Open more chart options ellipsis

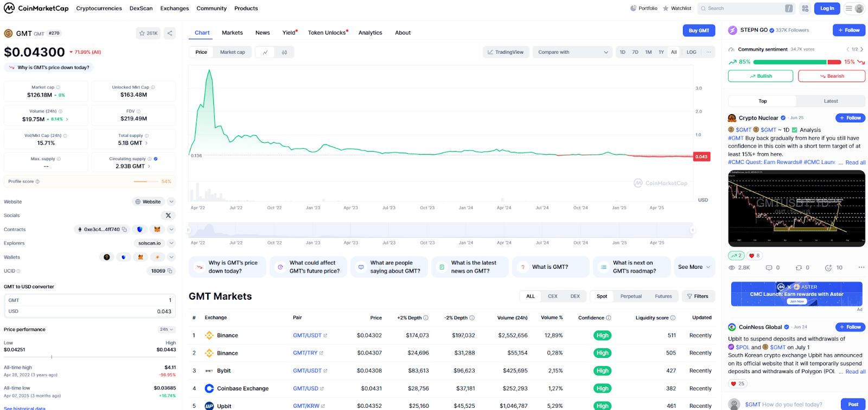(x=709, y=52)
